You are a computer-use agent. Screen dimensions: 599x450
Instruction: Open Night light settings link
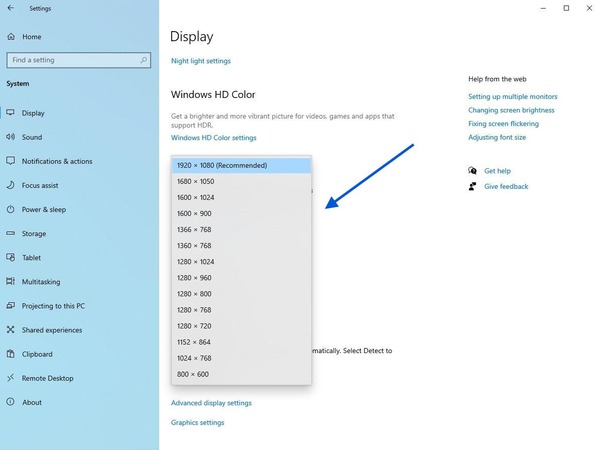[201, 61]
